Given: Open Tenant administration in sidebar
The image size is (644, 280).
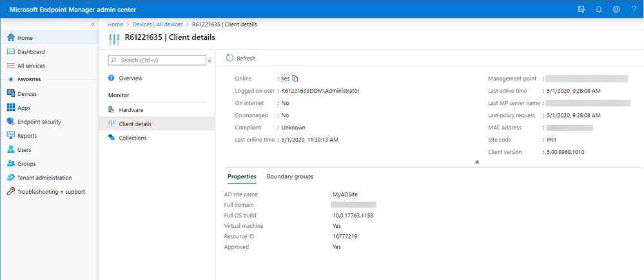Looking at the screenshot, I should coord(44,178).
